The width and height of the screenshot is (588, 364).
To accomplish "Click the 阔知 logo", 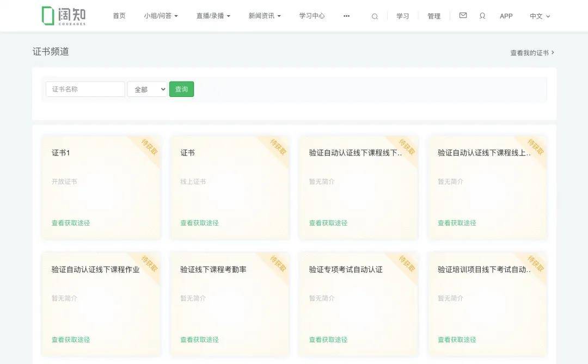I will pyautogui.click(x=65, y=15).
